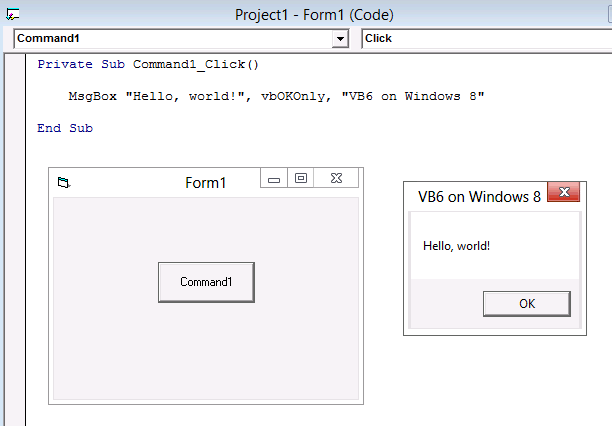This screenshot has height=426, width=612.
Task: Minimize the Form1 window
Action: point(274,178)
